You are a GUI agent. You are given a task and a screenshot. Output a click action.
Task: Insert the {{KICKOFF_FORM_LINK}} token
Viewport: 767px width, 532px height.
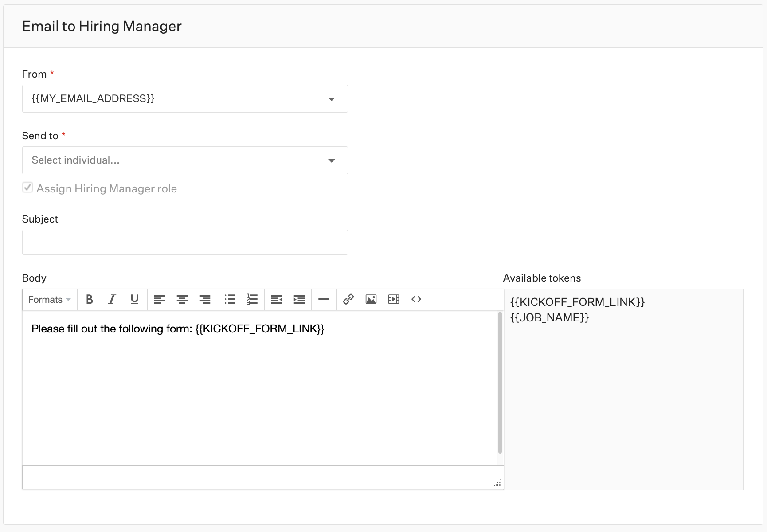(577, 302)
